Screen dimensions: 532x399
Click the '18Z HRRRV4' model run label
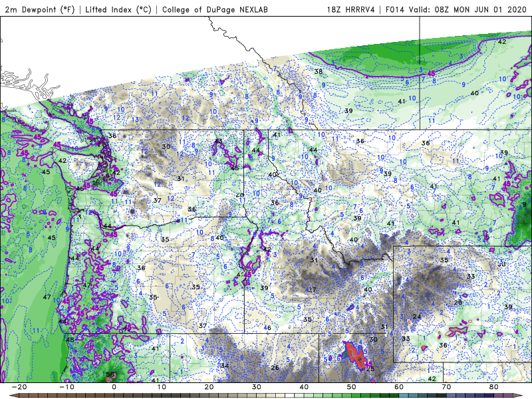pos(351,9)
